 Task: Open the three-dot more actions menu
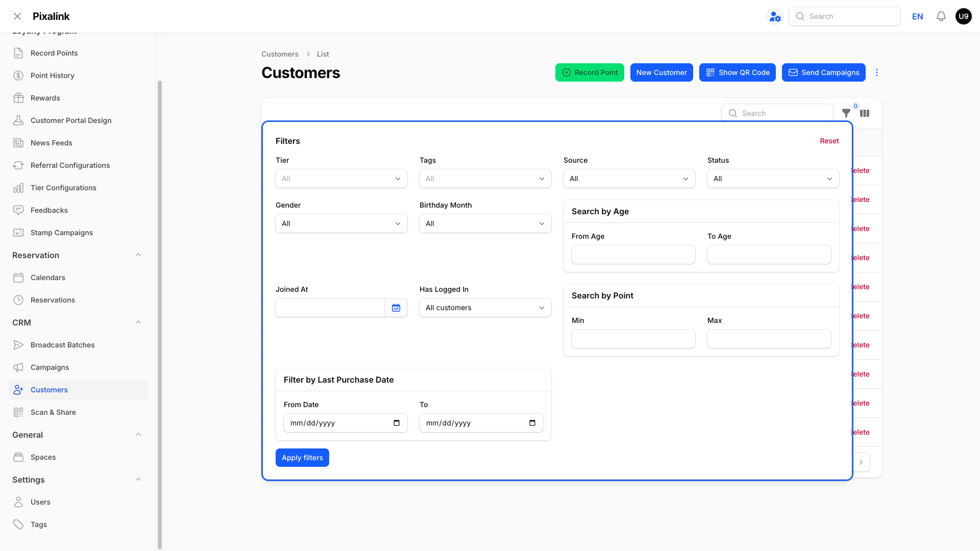coord(877,72)
